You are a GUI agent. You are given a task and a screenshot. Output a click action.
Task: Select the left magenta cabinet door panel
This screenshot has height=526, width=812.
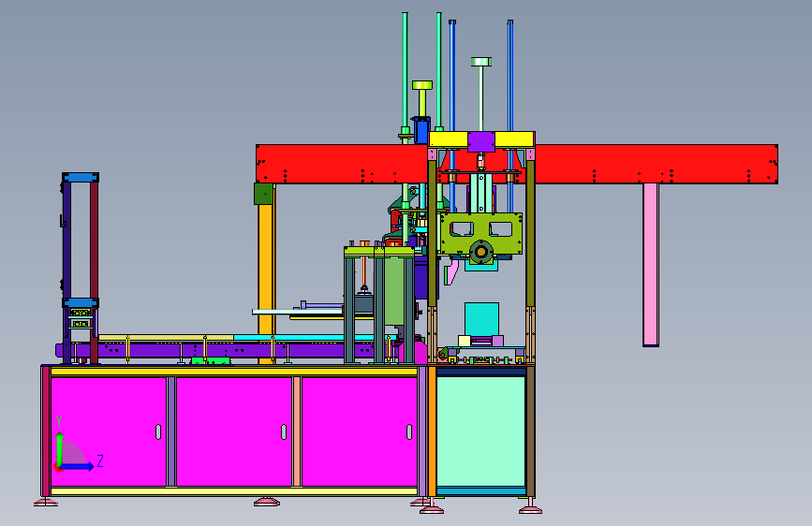(109, 431)
